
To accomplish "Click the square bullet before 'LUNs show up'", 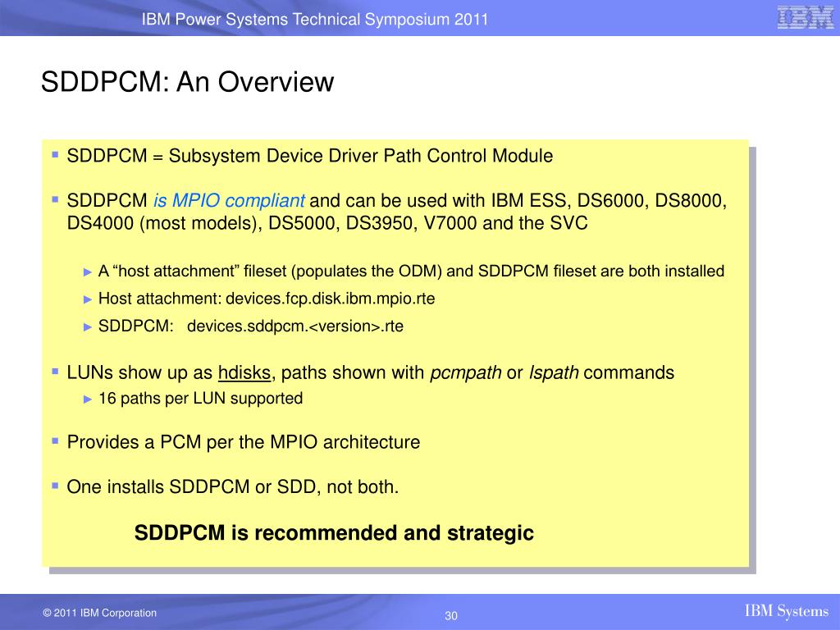I will tap(55, 371).
